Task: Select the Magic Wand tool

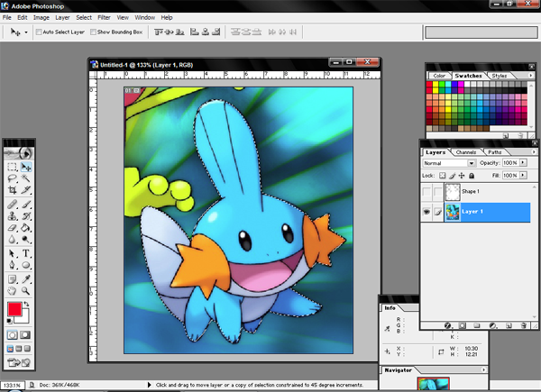Action: click(x=26, y=178)
